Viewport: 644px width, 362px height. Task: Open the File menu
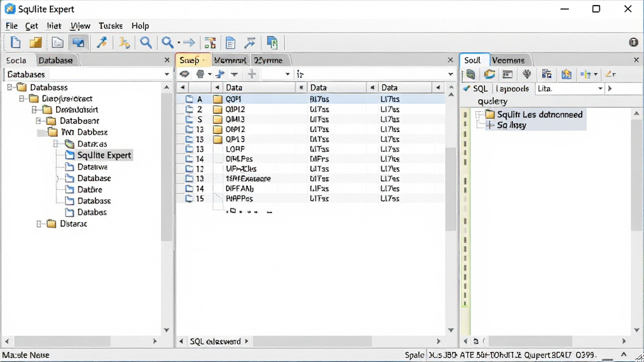pos(11,26)
